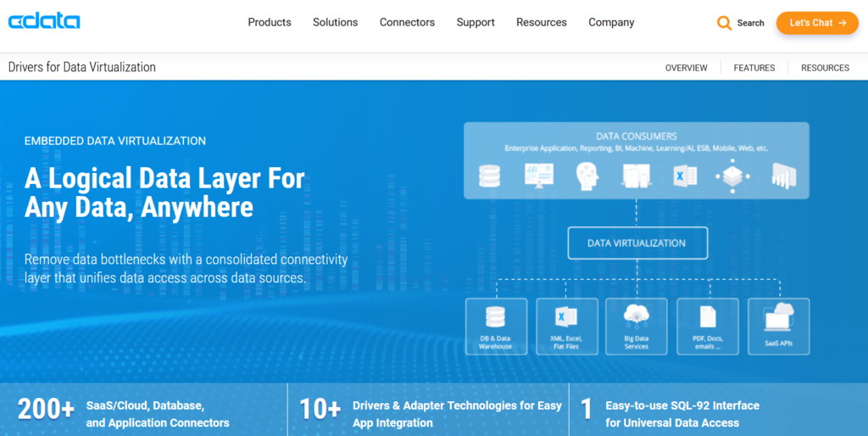
Task: Click the layered stack ESB icon
Action: (x=732, y=176)
